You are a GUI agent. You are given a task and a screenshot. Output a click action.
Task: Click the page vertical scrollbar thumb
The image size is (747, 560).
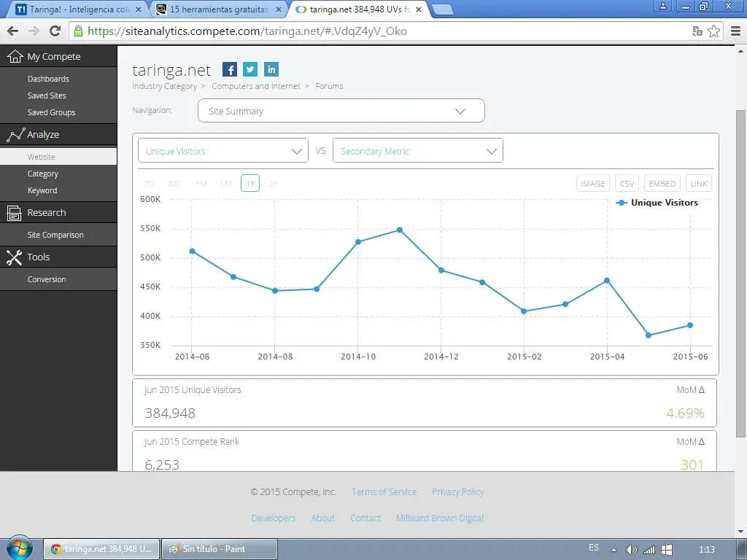[x=740, y=273]
